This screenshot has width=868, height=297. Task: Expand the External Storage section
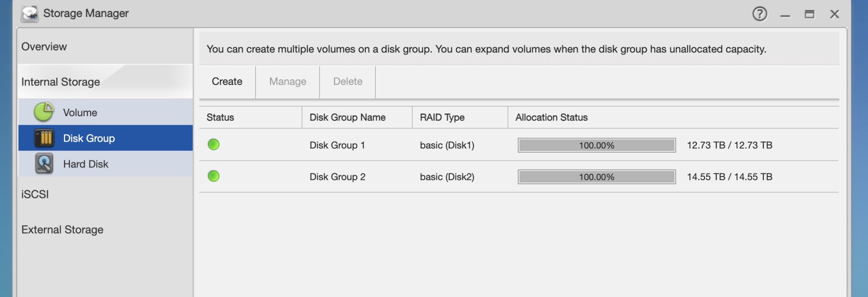click(x=62, y=230)
